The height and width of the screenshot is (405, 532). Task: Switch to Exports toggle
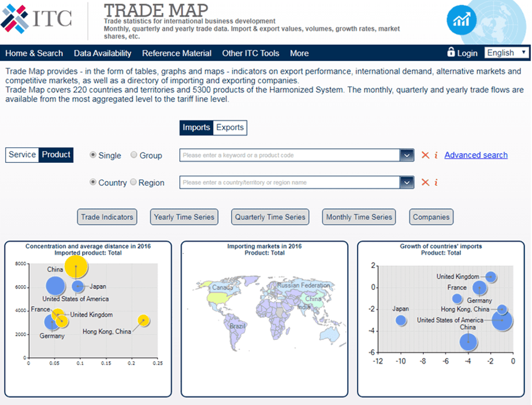click(230, 128)
